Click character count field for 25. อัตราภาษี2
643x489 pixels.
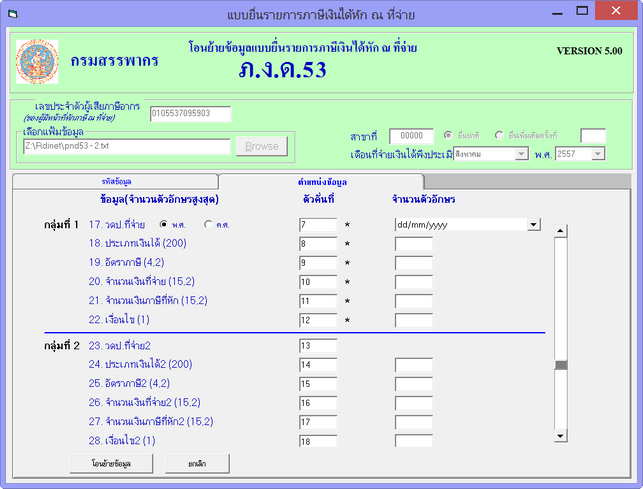coord(413,384)
